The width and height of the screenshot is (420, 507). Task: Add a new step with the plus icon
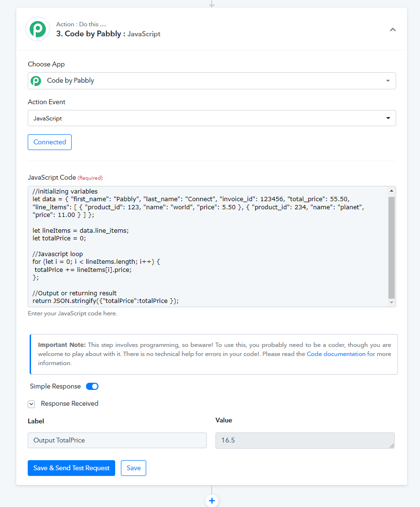[212, 500]
